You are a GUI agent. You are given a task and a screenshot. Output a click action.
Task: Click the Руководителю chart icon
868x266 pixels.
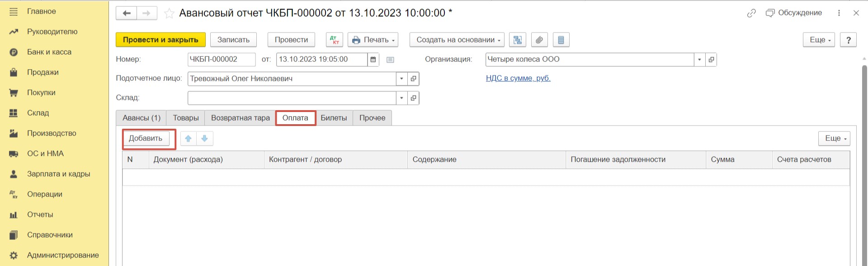pyautogui.click(x=14, y=32)
